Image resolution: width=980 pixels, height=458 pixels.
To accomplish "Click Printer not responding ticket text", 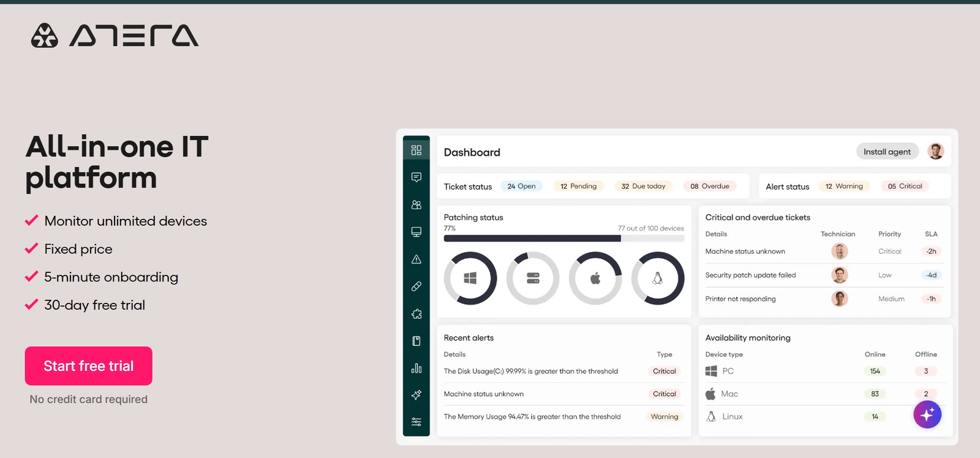I will 741,299.
